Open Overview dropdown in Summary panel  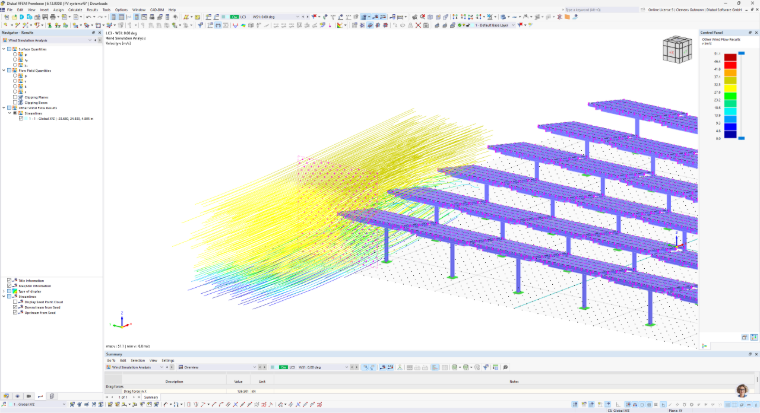tap(254, 367)
